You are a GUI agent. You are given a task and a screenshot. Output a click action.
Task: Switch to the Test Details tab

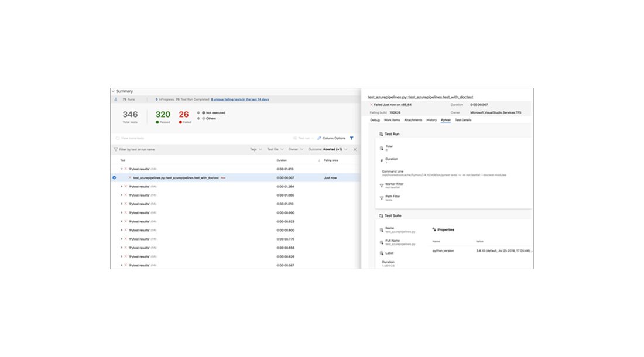coord(463,120)
